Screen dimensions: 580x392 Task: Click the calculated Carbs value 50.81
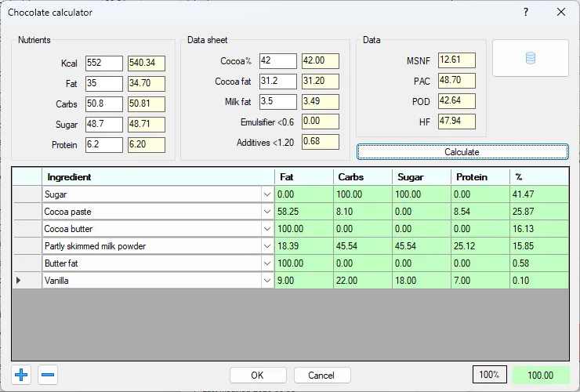[x=147, y=104]
